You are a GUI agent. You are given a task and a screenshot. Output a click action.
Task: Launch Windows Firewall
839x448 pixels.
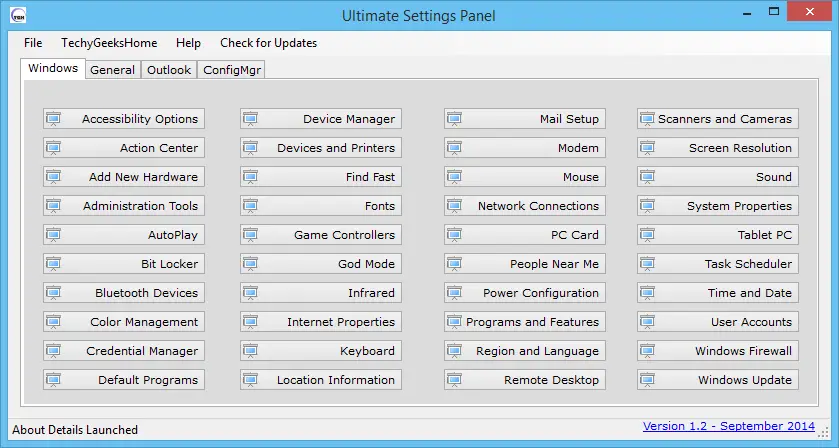pyautogui.click(x=718, y=351)
